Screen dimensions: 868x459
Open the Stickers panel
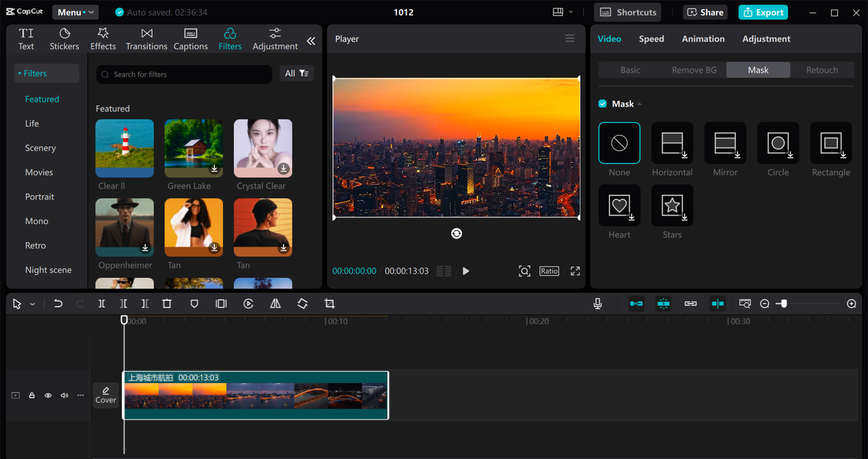[x=64, y=39]
